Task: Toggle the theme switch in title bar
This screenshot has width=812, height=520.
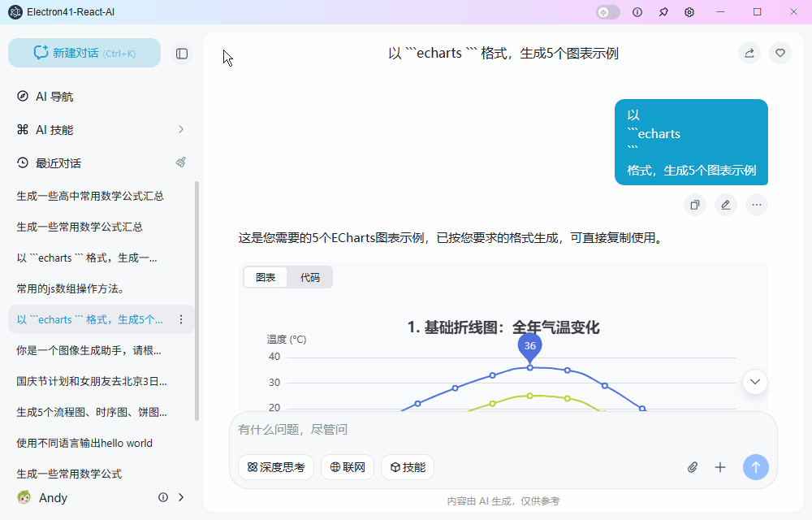Action: [x=608, y=12]
